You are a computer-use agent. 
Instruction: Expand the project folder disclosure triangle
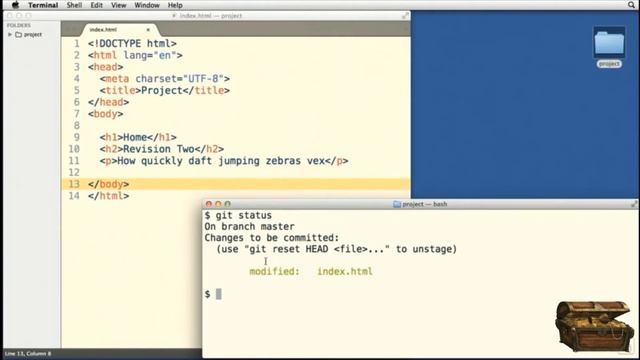(10, 35)
